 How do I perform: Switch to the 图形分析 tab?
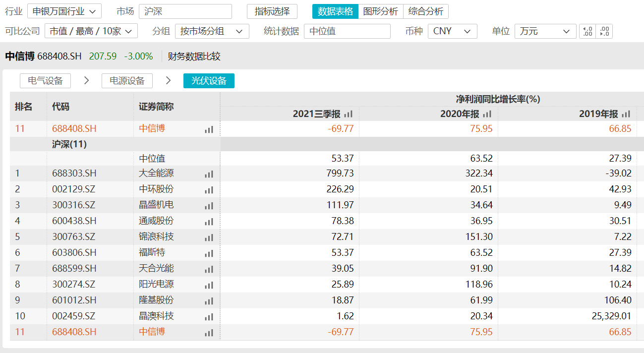pos(380,11)
